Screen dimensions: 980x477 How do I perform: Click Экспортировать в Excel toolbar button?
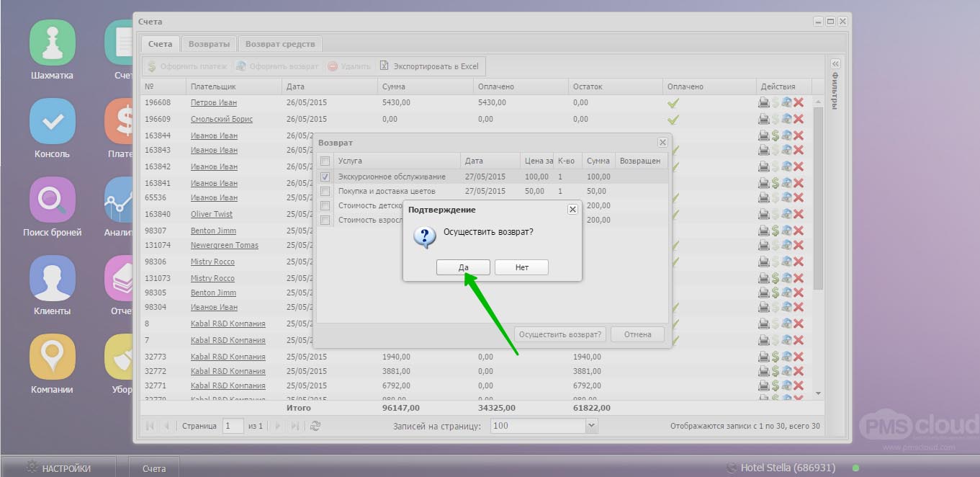point(430,66)
